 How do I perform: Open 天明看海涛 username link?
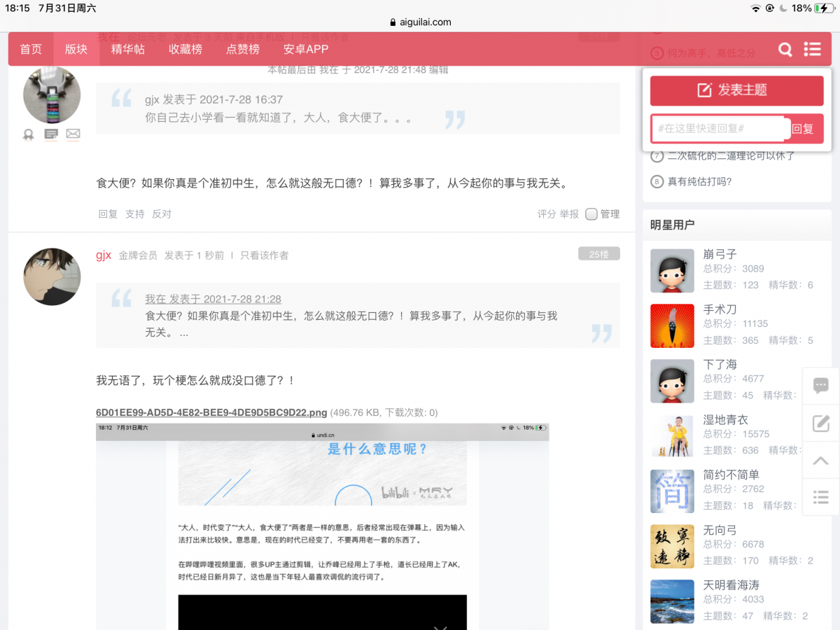731,584
